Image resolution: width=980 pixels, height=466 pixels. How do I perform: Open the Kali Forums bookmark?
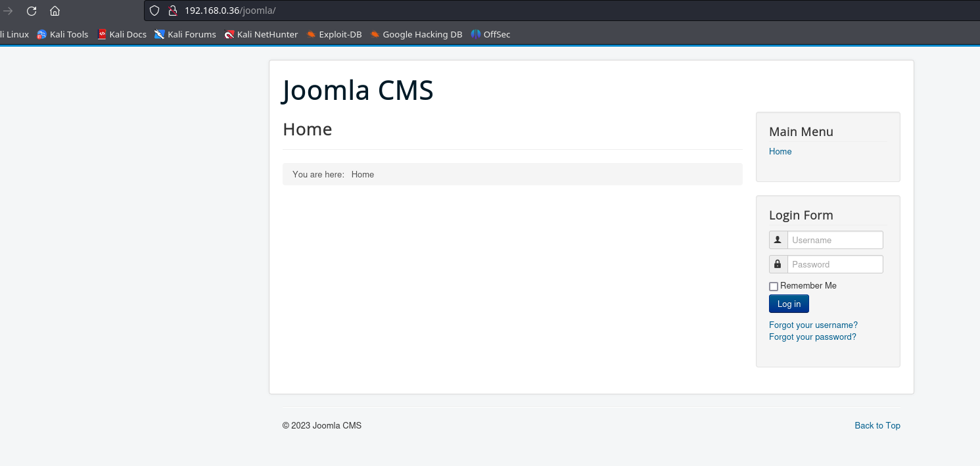pos(185,34)
